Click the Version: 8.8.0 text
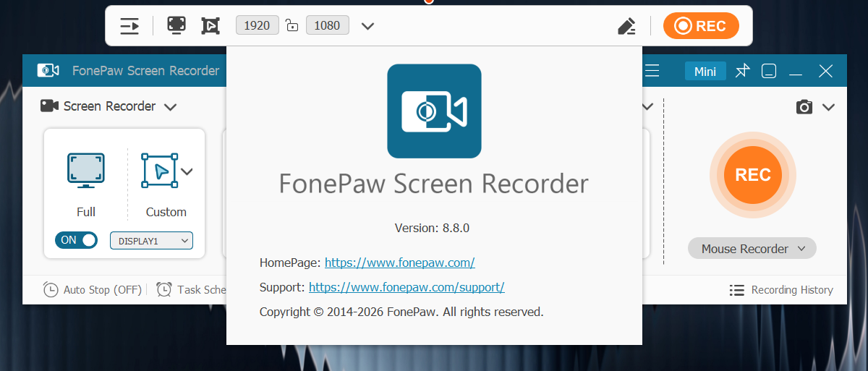 433,228
